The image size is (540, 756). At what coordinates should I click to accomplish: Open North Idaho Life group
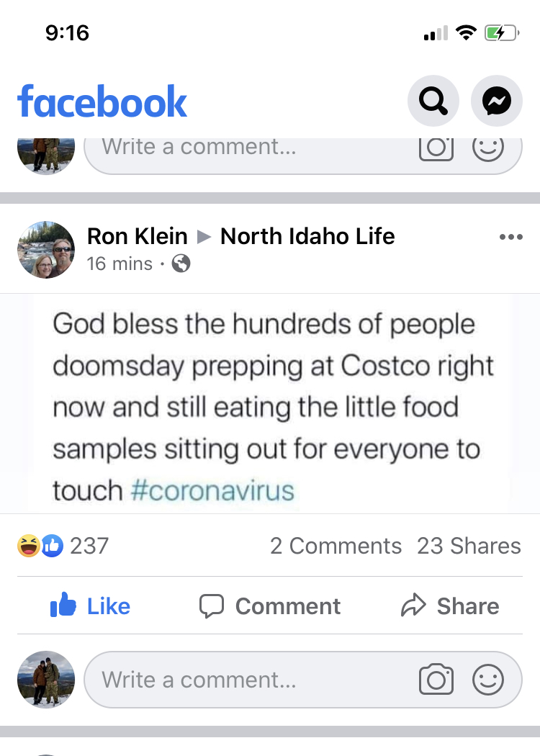(x=307, y=236)
